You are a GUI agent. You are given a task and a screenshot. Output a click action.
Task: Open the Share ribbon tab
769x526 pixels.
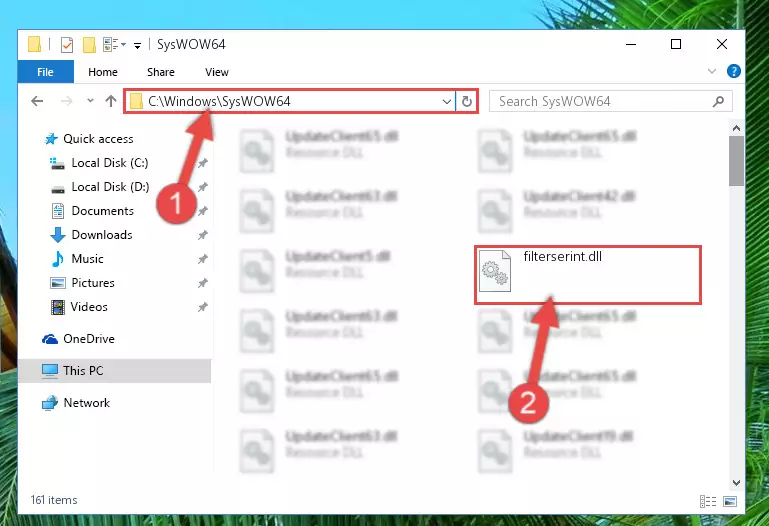pyautogui.click(x=161, y=72)
